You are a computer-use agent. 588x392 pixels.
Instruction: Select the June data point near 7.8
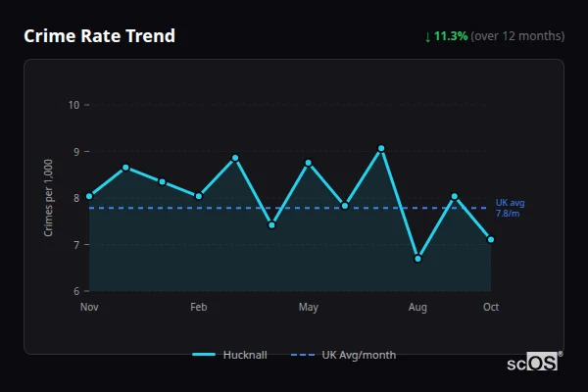345,206
